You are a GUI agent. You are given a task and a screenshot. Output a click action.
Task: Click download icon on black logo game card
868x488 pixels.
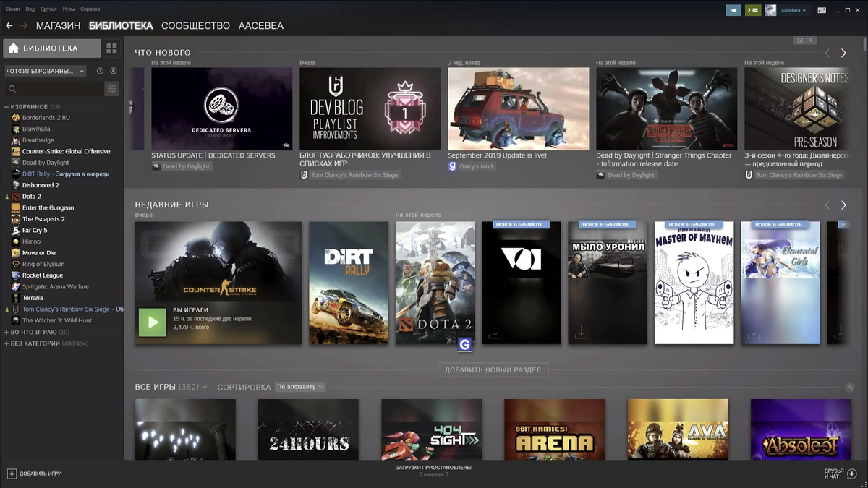[495, 333]
